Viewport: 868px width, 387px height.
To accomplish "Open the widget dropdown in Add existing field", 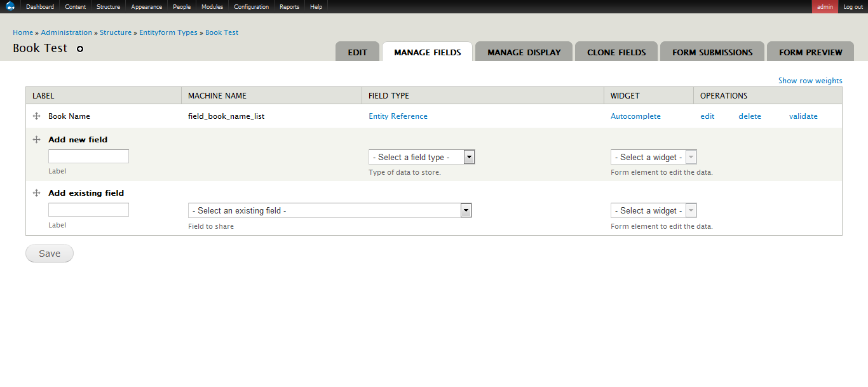I will click(x=653, y=210).
